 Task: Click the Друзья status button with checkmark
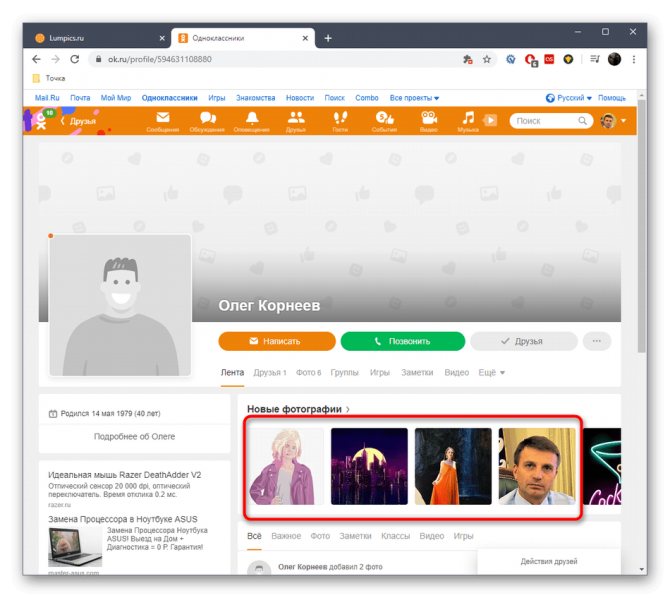tap(523, 341)
